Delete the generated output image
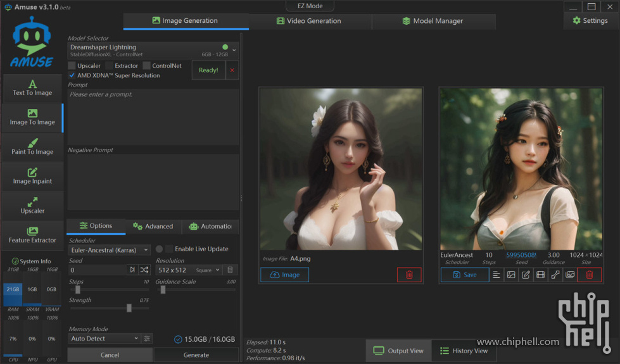This screenshot has height=364, width=620. point(589,275)
